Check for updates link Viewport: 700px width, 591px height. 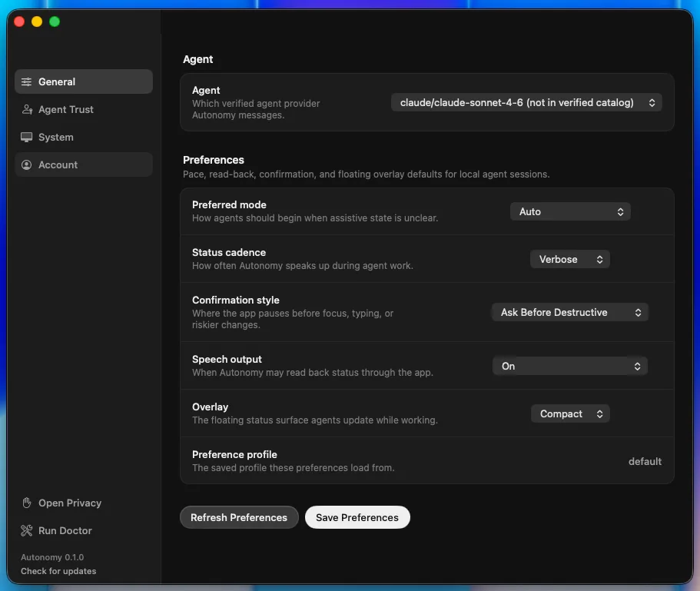point(58,571)
